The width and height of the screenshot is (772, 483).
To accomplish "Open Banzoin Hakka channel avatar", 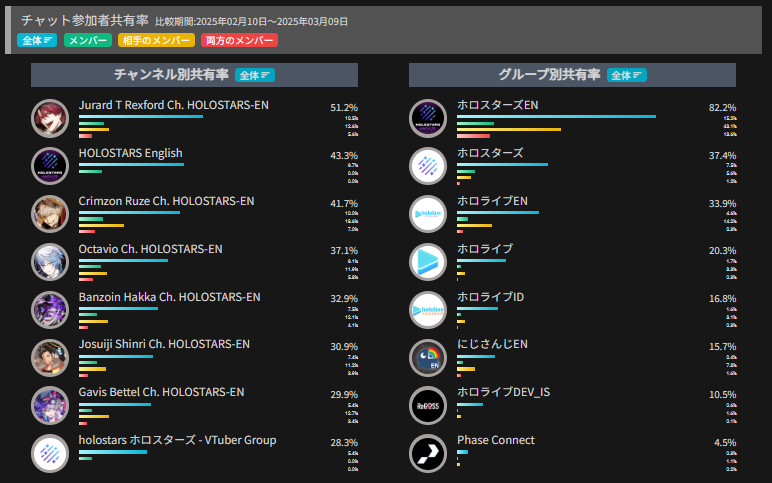I will 50,310.
